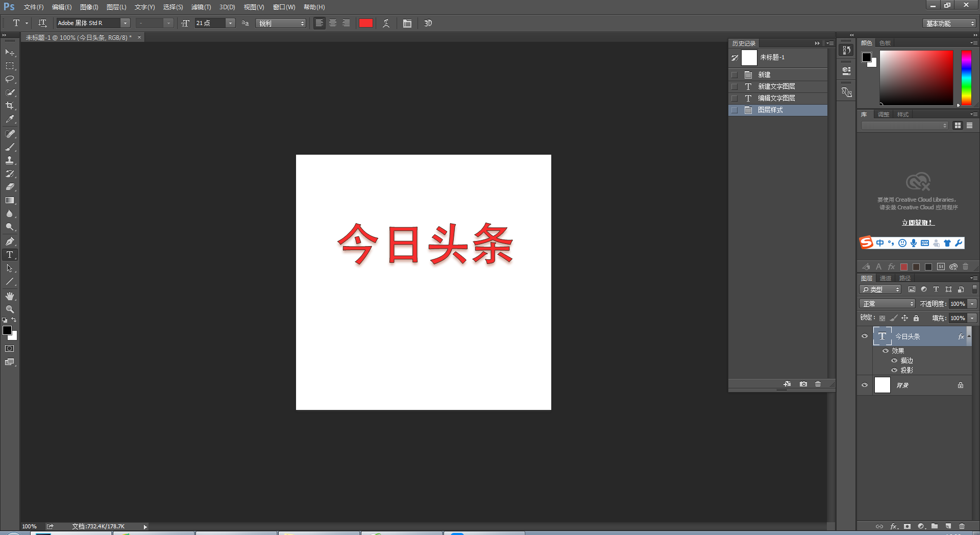Delete current history state with trash
The image size is (980, 535).
click(818, 384)
